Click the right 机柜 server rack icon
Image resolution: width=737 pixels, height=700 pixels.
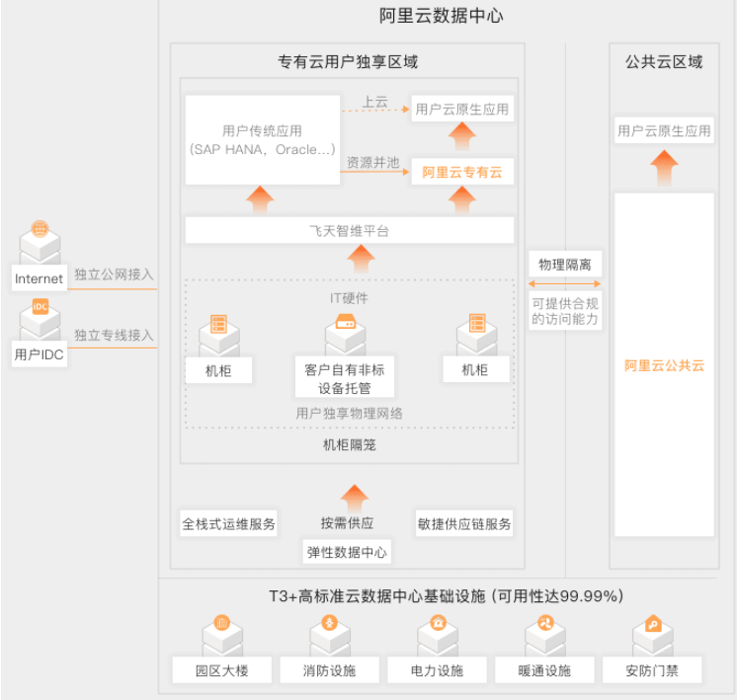click(477, 323)
